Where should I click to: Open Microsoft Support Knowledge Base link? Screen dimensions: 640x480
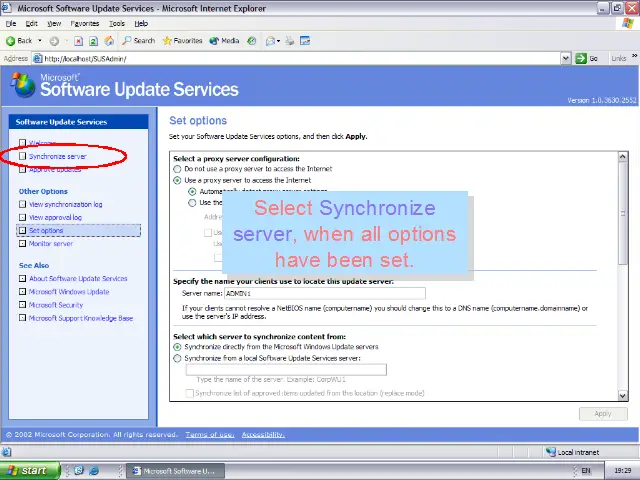pyautogui.click(x=81, y=318)
